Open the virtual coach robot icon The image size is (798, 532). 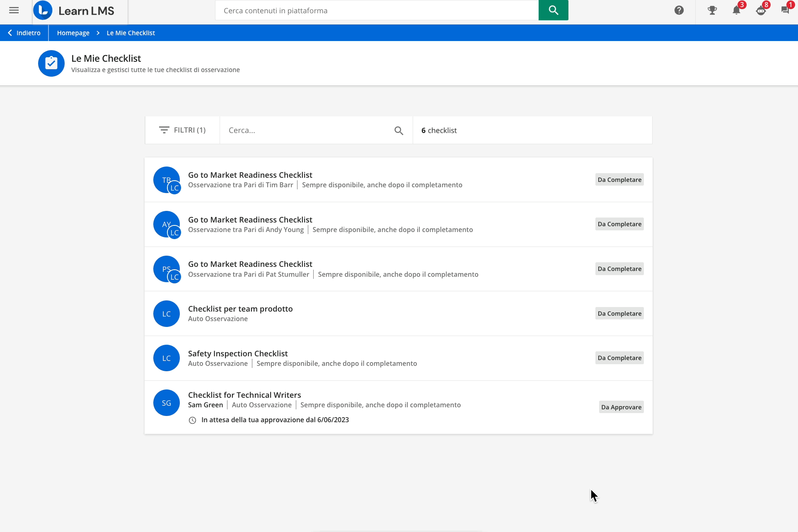click(761, 10)
